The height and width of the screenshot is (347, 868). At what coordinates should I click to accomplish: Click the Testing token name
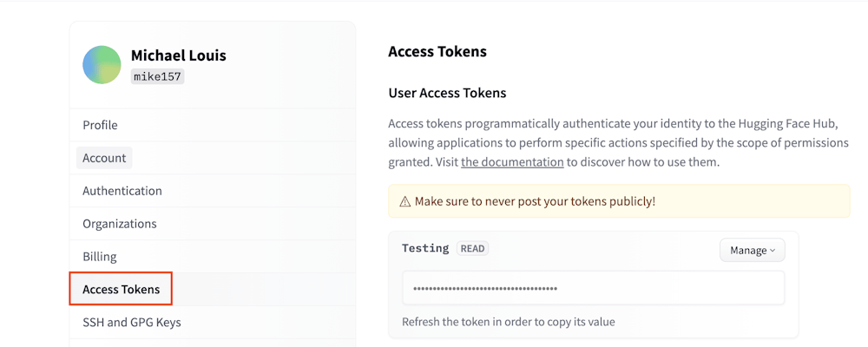425,248
